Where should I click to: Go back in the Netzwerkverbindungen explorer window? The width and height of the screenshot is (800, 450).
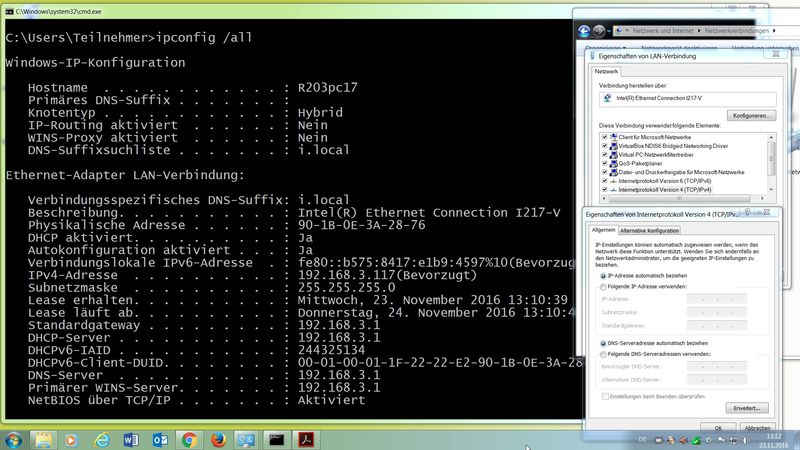tap(584, 31)
